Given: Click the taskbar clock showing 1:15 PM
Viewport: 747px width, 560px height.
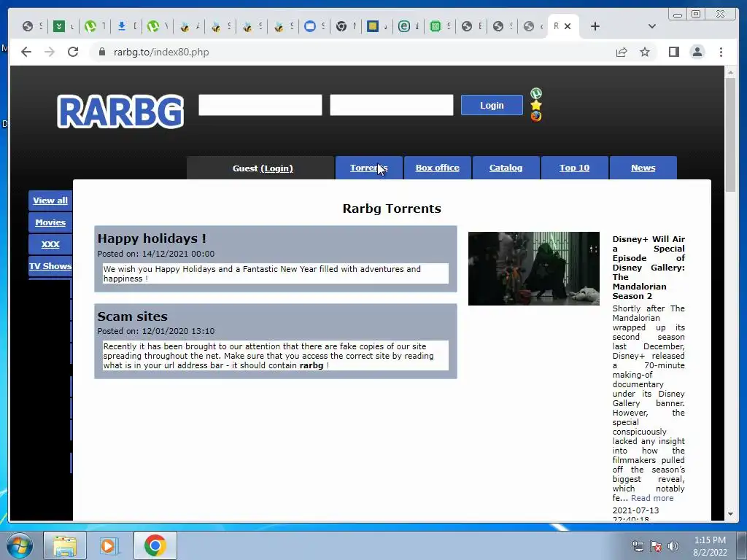Looking at the screenshot, I should point(710,546).
